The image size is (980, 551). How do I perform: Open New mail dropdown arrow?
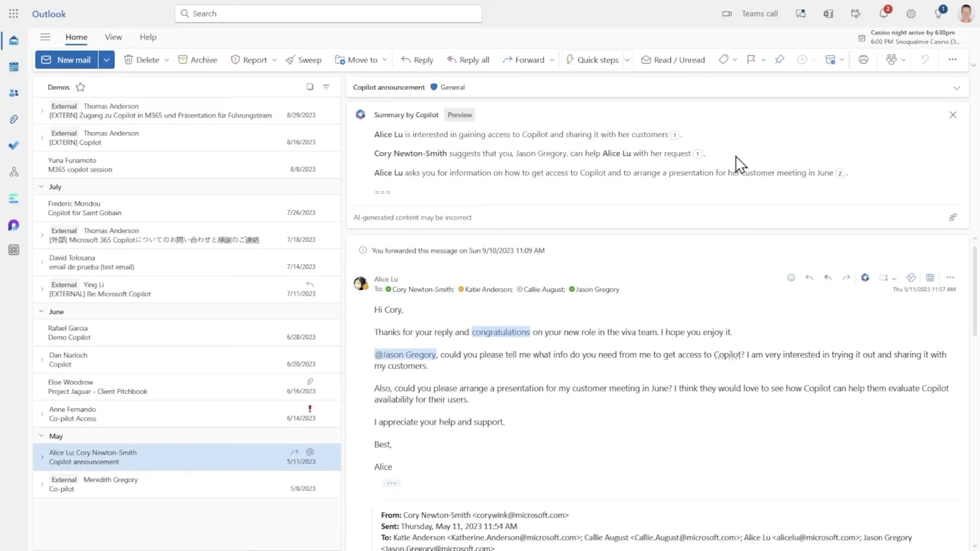click(106, 60)
